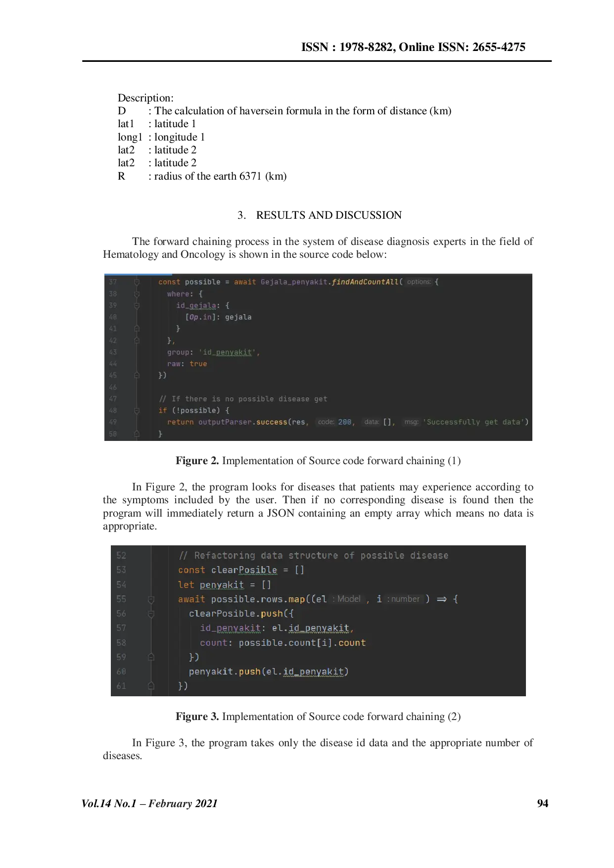Click the 'msg:' parameter hint on line 49

coord(411,422)
